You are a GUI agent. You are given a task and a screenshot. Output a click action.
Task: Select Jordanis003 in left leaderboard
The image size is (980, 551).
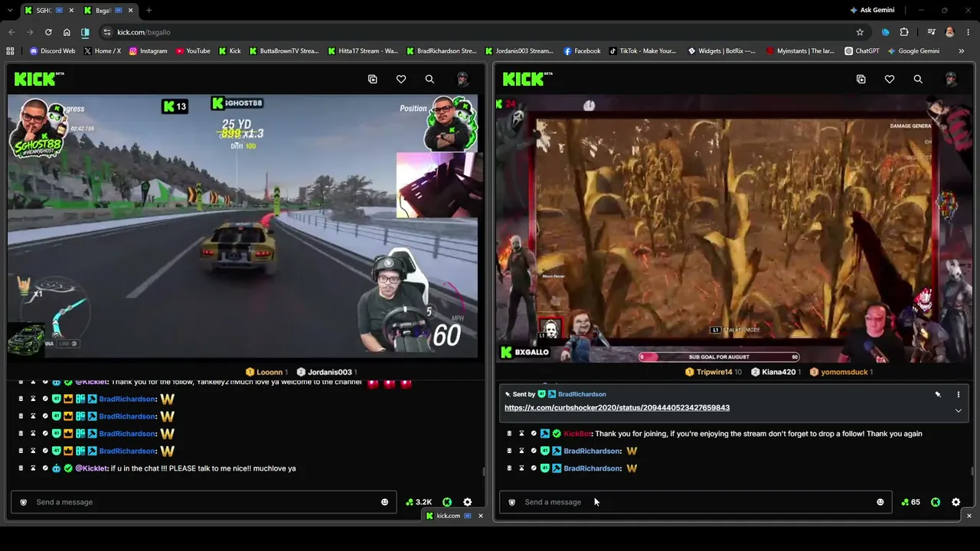click(328, 372)
